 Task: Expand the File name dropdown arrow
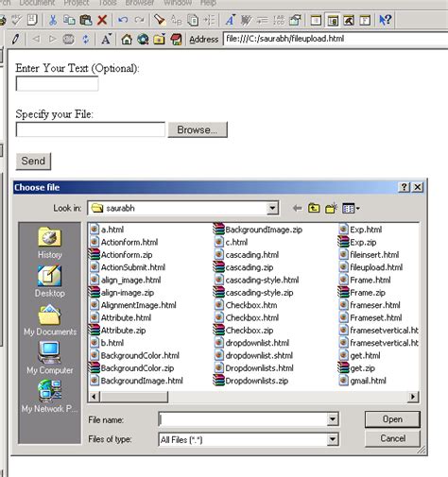[333, 419]
